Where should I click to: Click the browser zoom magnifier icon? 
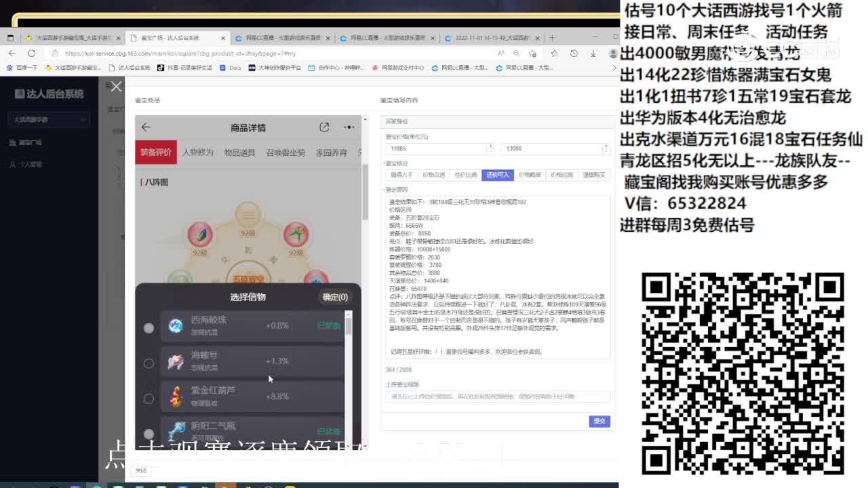point(517,53)
